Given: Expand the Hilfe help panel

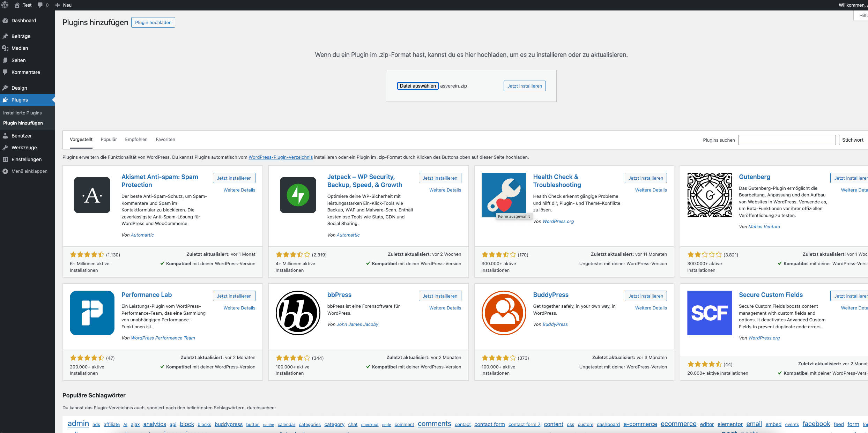Looking at the screenshot, I should click(862, 16).
